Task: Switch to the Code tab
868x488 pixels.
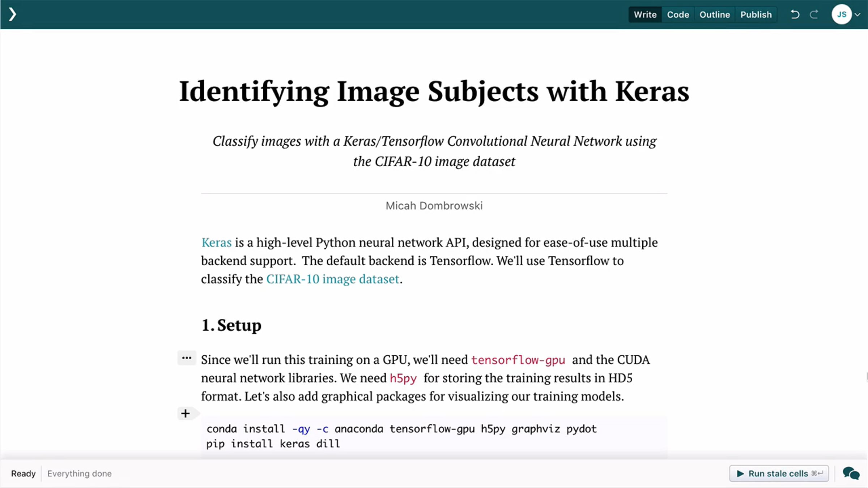Action: 678,14
